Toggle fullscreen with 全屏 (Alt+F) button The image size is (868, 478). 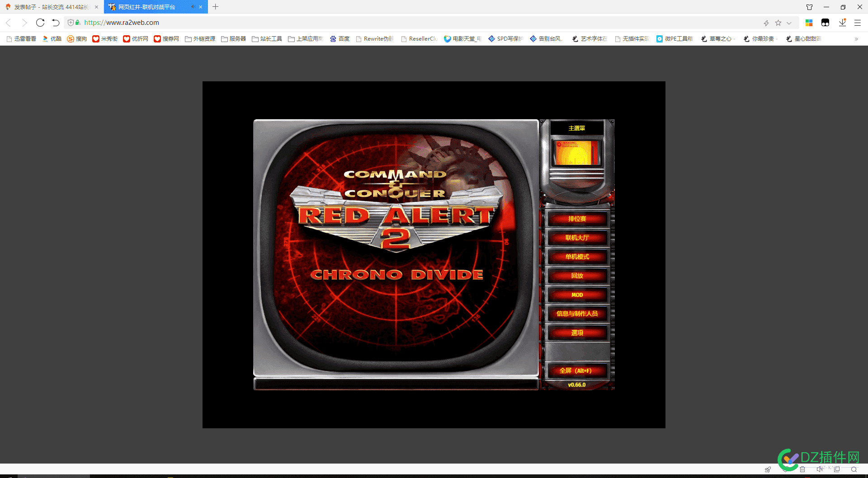[577, 370]
